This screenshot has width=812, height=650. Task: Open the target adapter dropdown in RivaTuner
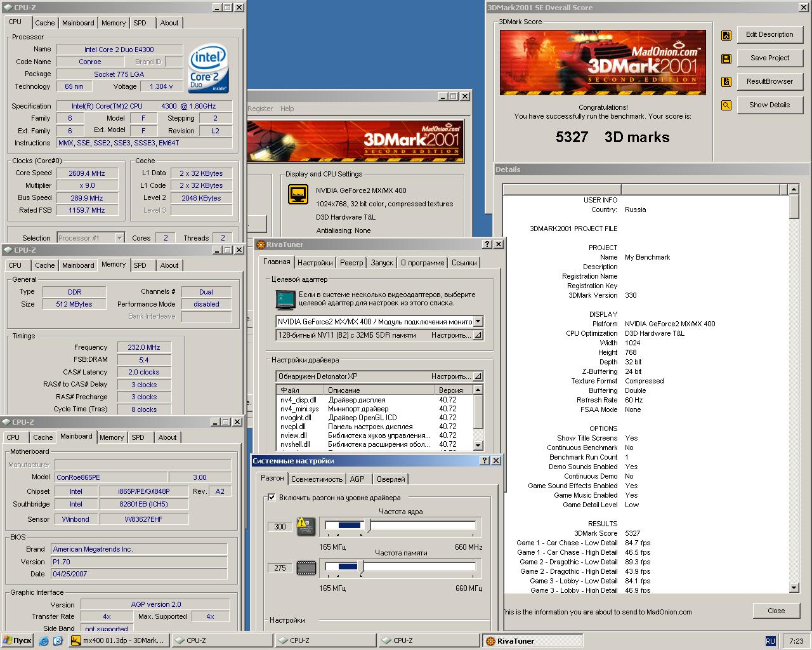pos(478,322)
